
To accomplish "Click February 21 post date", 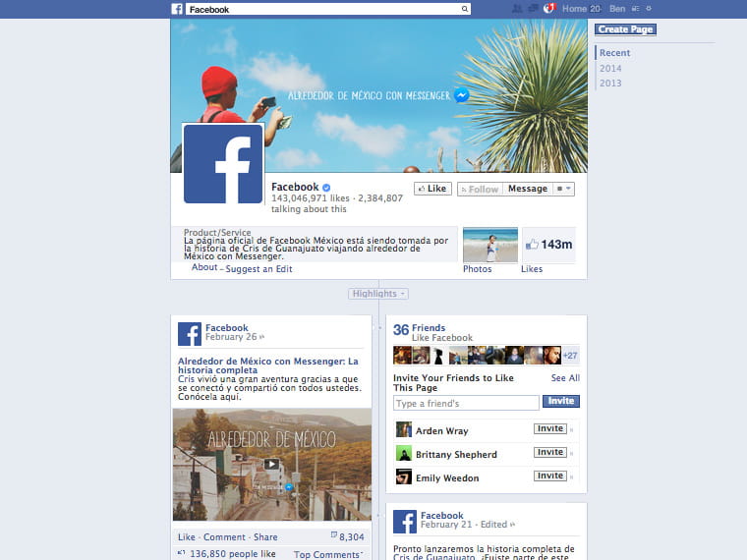I will [446, 525].
